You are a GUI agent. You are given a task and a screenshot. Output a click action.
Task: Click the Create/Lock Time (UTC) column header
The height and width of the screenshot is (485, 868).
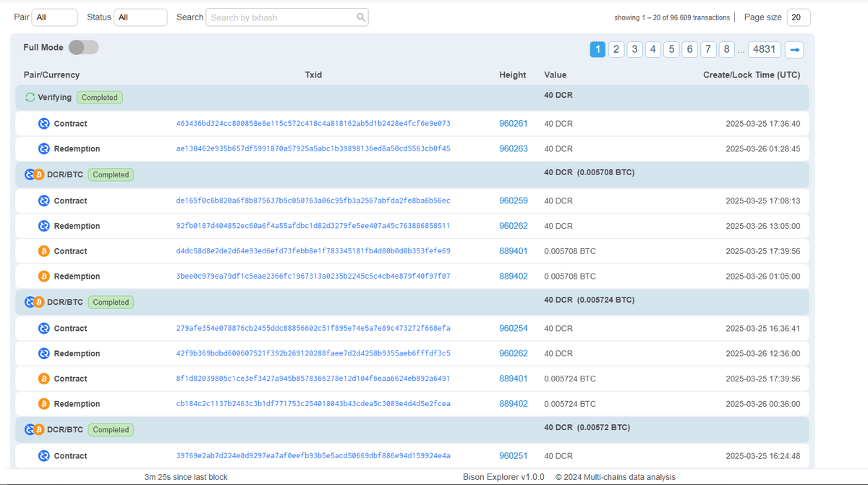(752, 75)
